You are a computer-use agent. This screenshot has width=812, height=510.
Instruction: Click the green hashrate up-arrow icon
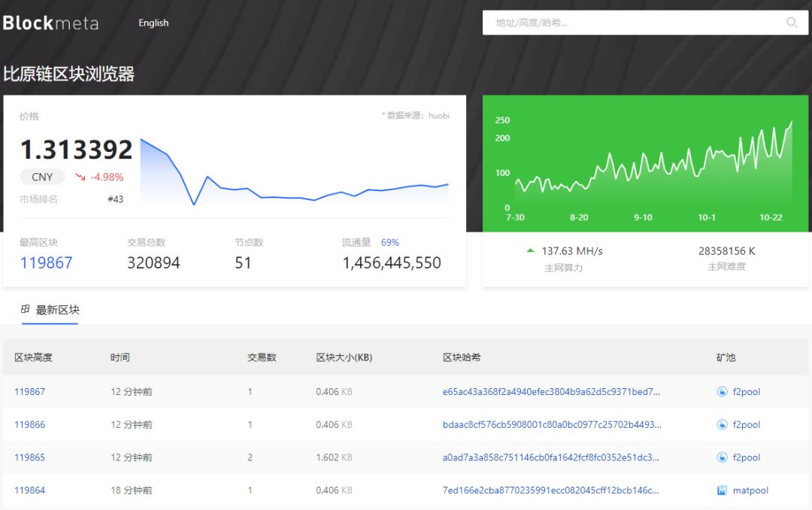[531, 250]
